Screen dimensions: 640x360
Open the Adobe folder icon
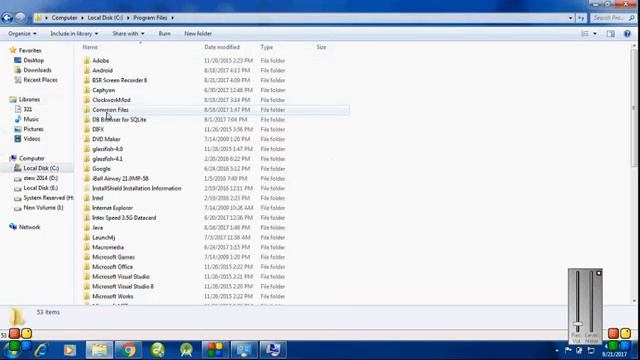pos(87,60)
